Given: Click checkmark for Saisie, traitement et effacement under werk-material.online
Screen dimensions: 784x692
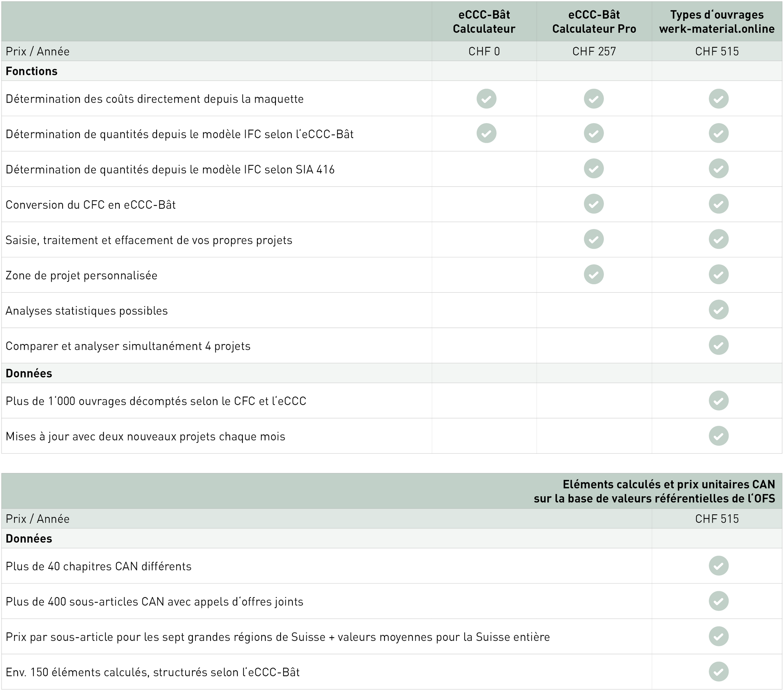Looking at the screenshot, I should (x=718, y=239).
